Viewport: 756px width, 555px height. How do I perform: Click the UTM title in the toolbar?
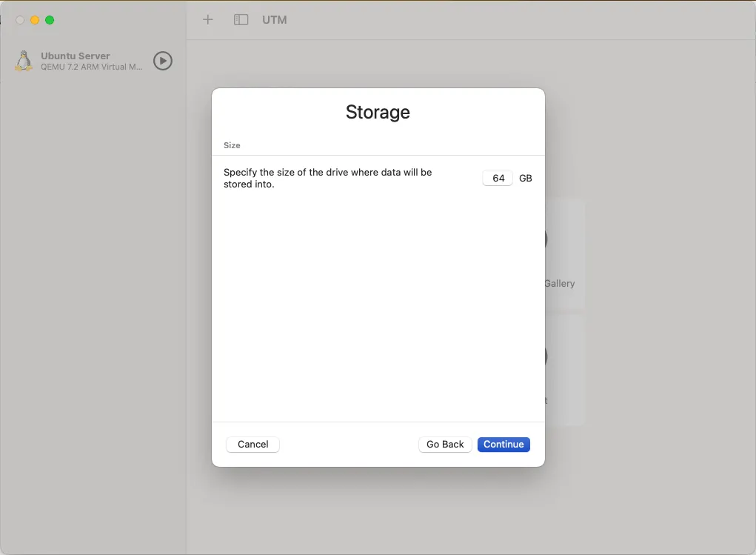pos(275,20)
